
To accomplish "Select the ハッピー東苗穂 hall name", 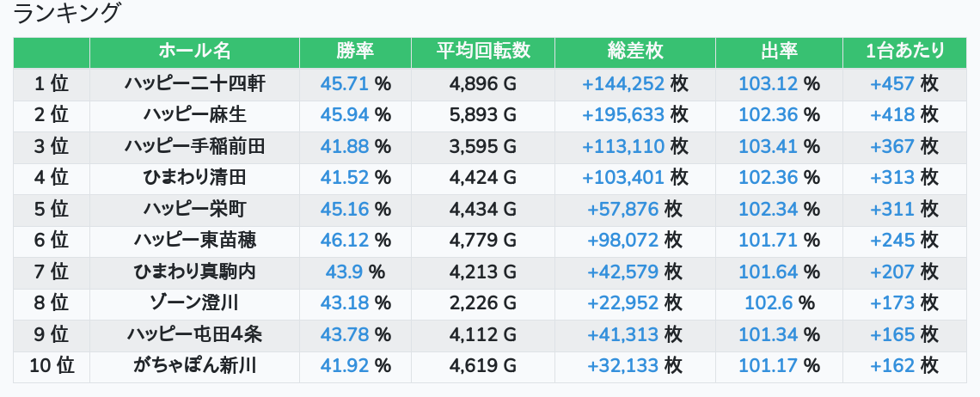I will pos(194,241).
